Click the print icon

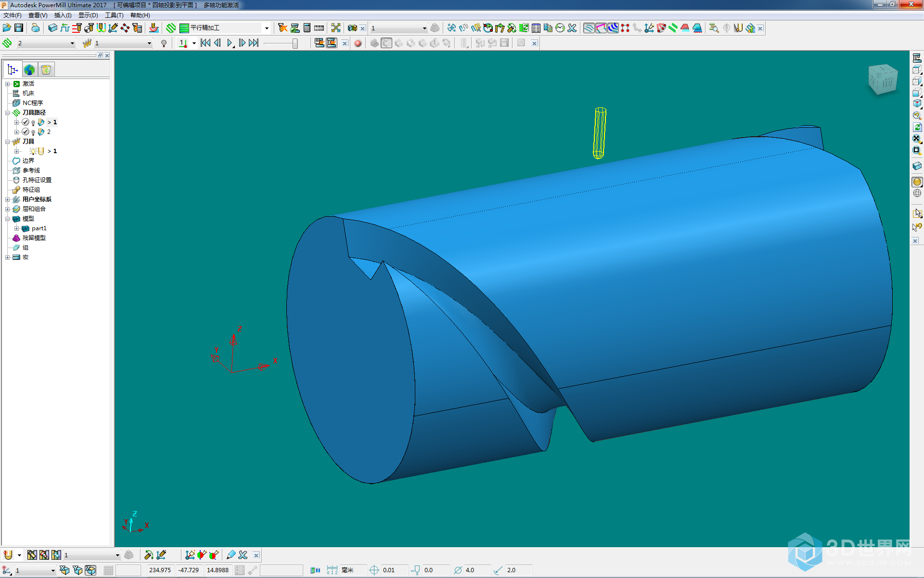[x=35, y=28]
